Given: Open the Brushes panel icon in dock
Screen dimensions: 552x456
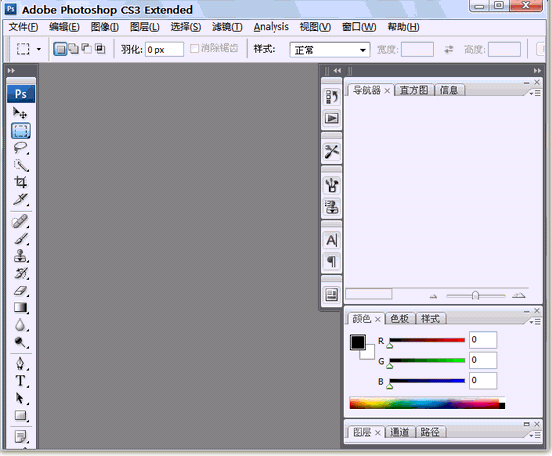Looking at the screenshot, I should [331, 185].
